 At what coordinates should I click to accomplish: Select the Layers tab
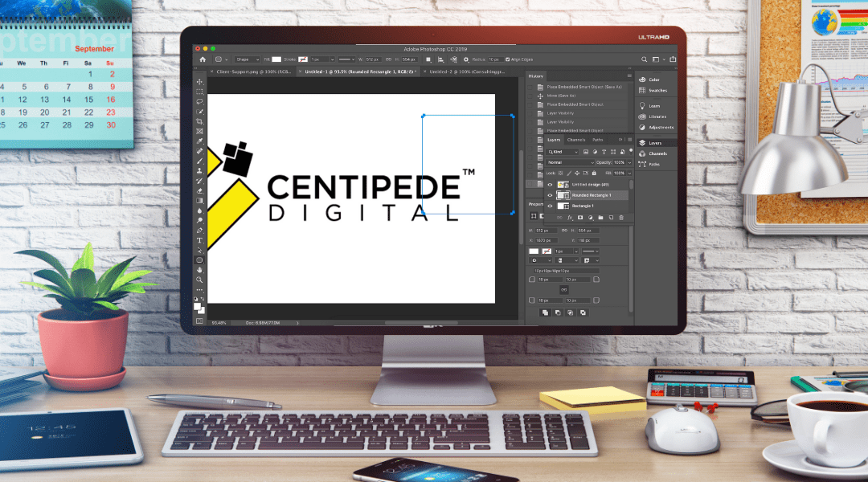(554, 140)
